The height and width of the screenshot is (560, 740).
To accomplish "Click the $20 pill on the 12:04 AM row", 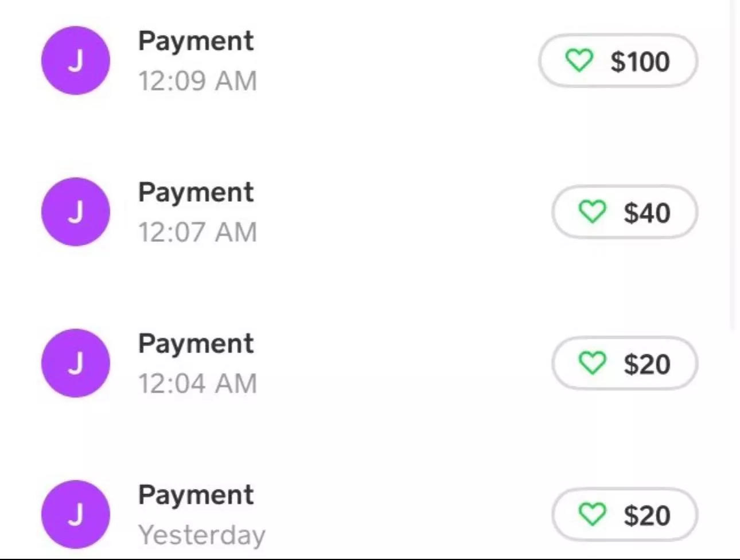I will click(624, 363).
